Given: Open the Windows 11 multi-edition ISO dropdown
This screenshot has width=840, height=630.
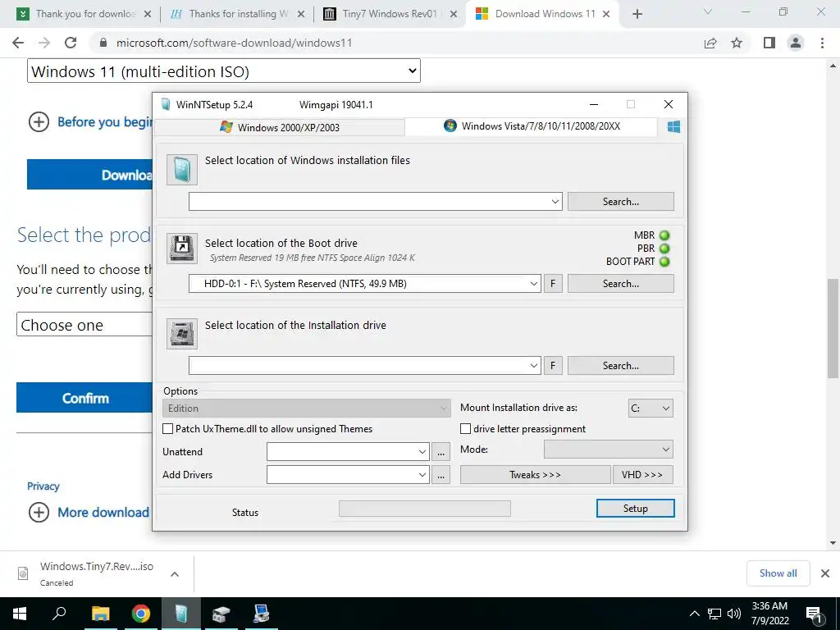Looking at the screenshot, I should pyautogui.click(x=223, y=71).
